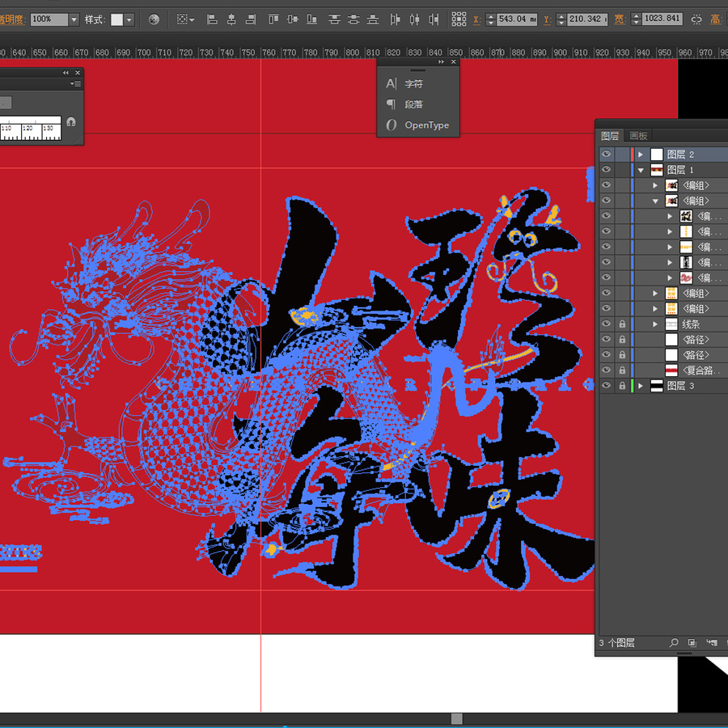Click the magnet icon beside the tab ruler
The image size is (728, 728).
pyautogui.click(x=71, y=122)
